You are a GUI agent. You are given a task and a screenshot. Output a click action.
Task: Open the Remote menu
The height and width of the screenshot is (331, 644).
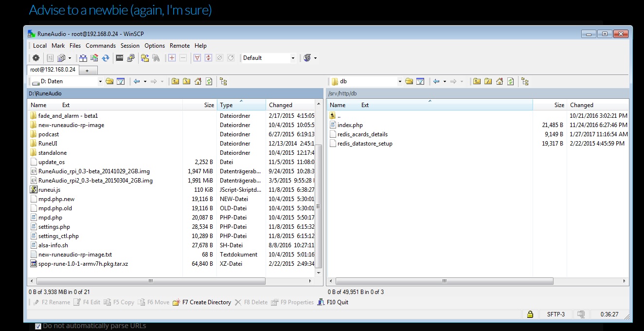point(179,46)
